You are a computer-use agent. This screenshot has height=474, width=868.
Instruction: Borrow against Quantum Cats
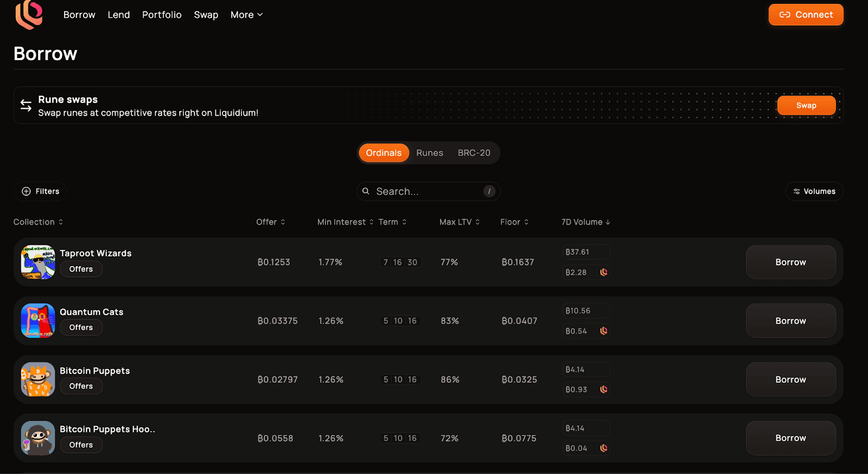point(791,321)
